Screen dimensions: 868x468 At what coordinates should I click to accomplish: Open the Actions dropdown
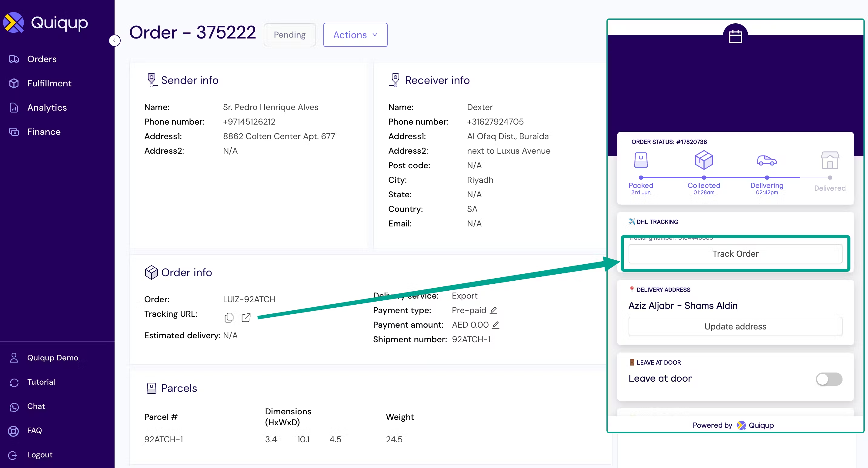[355, 35]
